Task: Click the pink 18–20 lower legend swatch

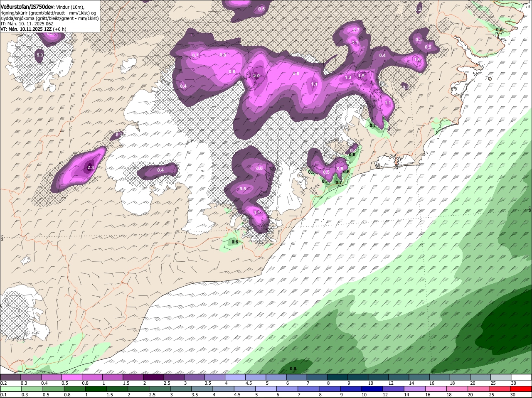Action: [458, 389]
